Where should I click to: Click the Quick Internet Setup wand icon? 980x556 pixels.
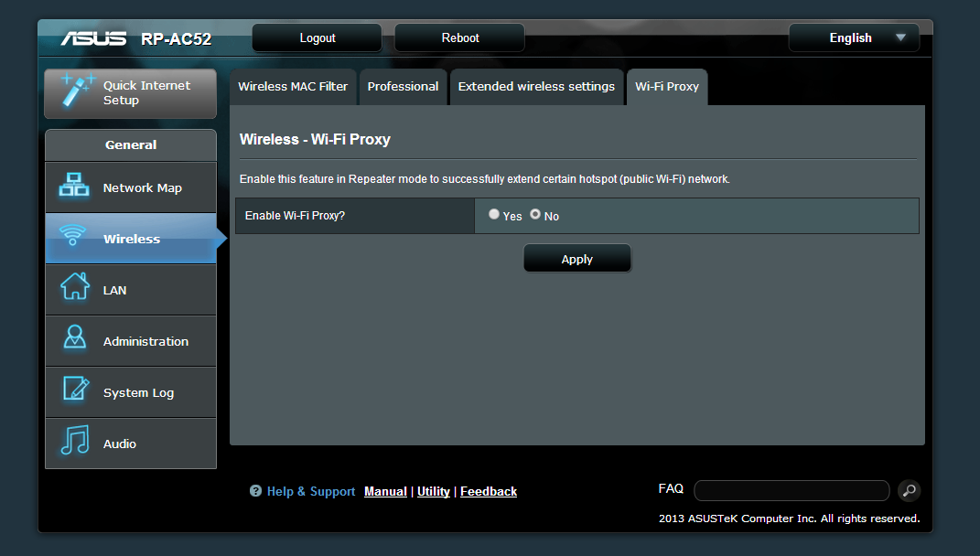[78, 92]
